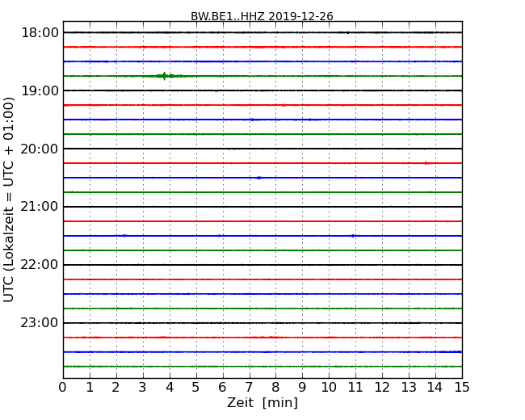Viewport: 525px width, 420px height.
Task: Click the small blip on the red 20:15 trace
Action: tap(426, 163)
